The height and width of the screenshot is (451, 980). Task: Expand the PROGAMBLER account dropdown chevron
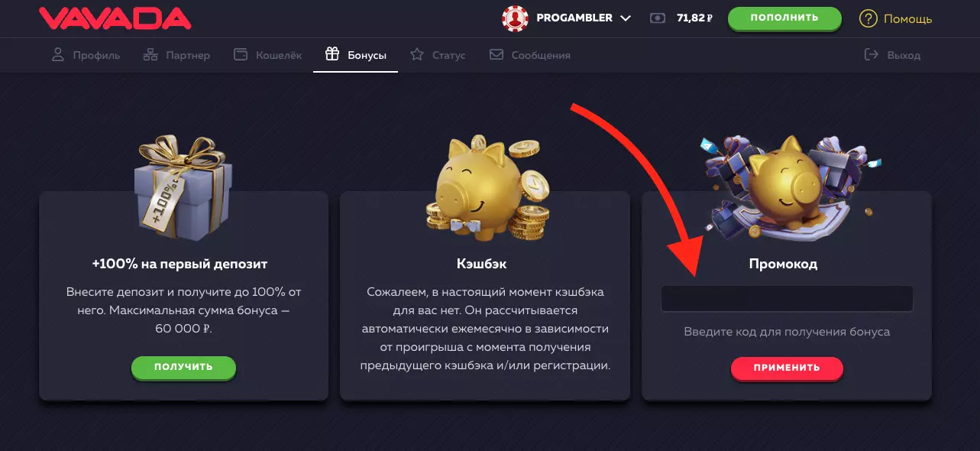(626, 18)
